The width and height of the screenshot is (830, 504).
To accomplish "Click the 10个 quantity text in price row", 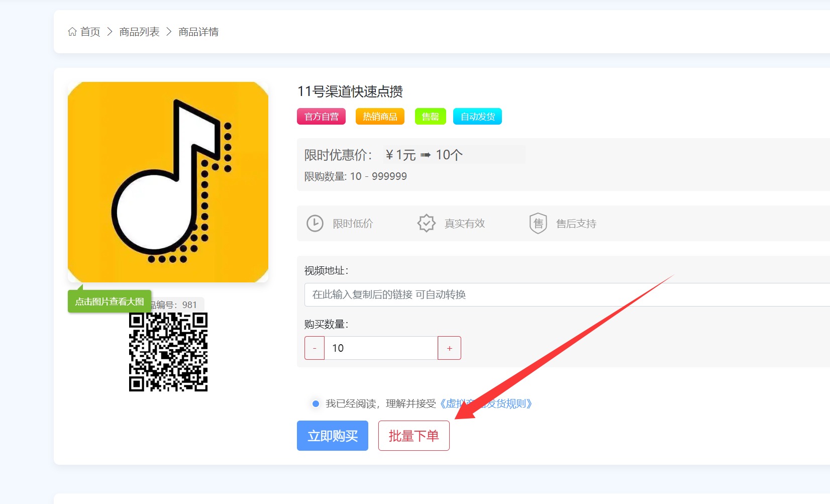I will click(x=449, y=155).
